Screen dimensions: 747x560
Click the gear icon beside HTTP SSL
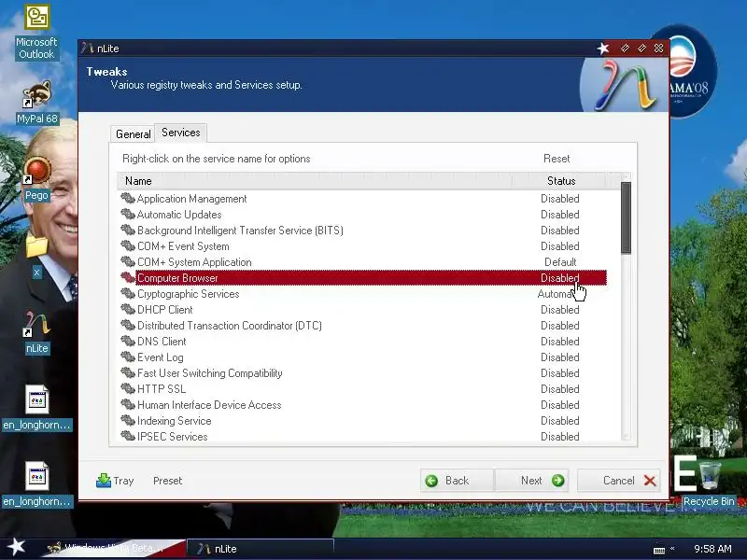pos(128,388)
